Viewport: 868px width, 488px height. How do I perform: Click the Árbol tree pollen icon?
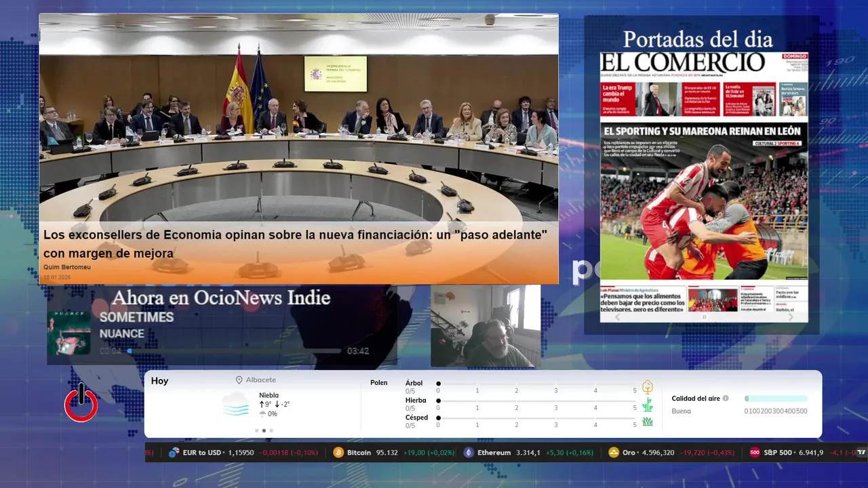pyautogui.click(x=648, y=387)
